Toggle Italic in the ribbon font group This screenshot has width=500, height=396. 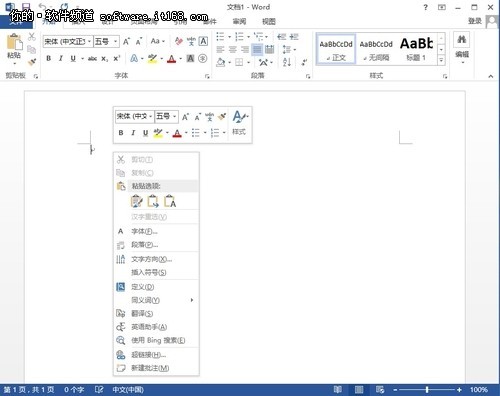click(x=61, y=59)
